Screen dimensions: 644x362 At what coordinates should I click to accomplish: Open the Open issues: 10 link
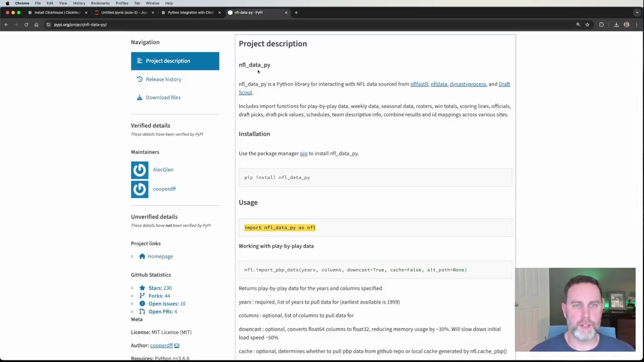[167, 304]
